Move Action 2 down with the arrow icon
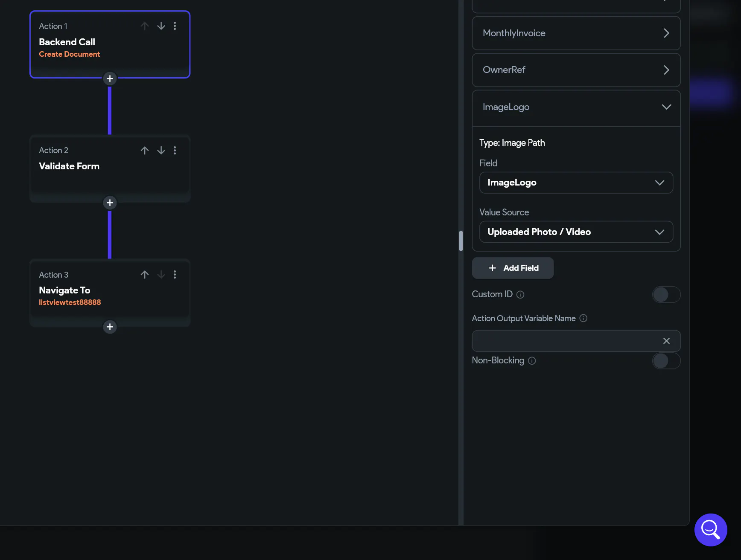The height and width of the screenshot is (560, 741). click(x=161, y=150)
